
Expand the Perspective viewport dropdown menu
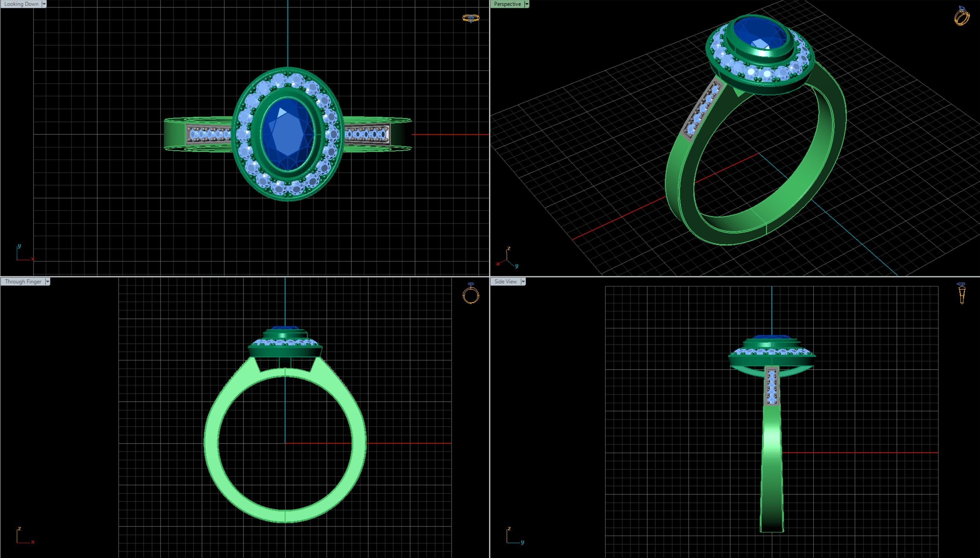(527, 4)
